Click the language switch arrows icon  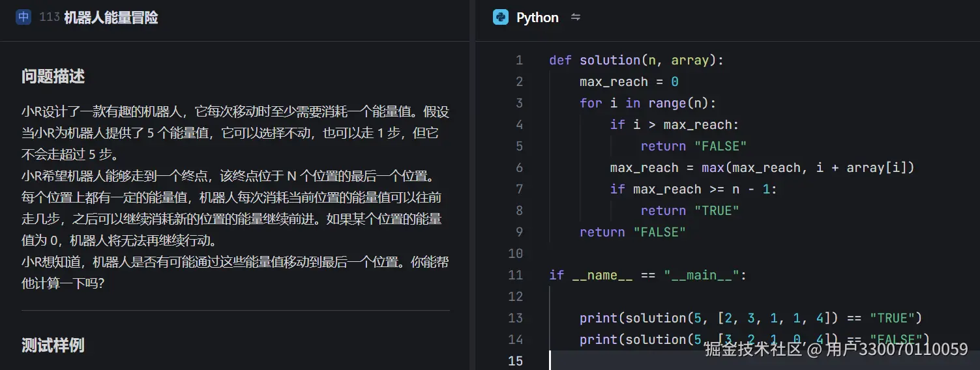click(576, 18)
